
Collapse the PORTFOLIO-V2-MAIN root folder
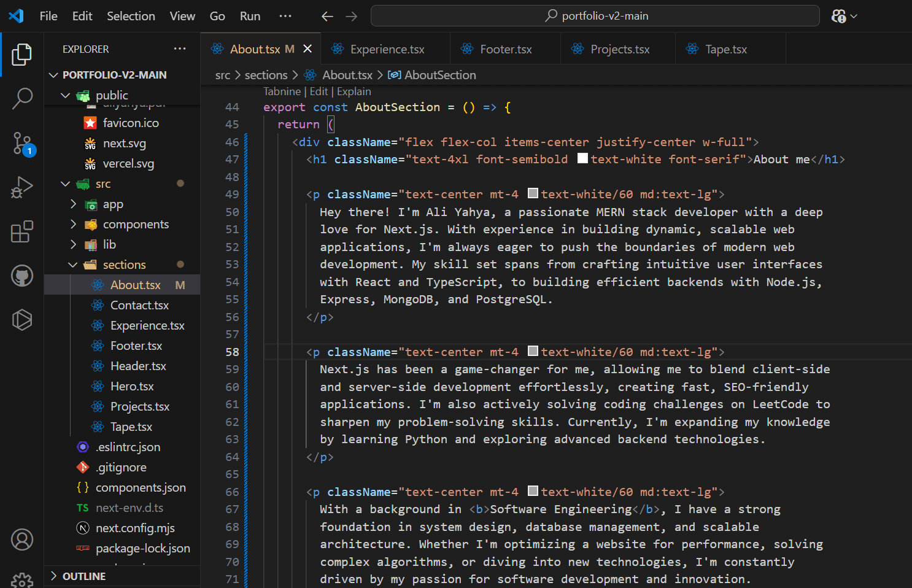point(53,75)
